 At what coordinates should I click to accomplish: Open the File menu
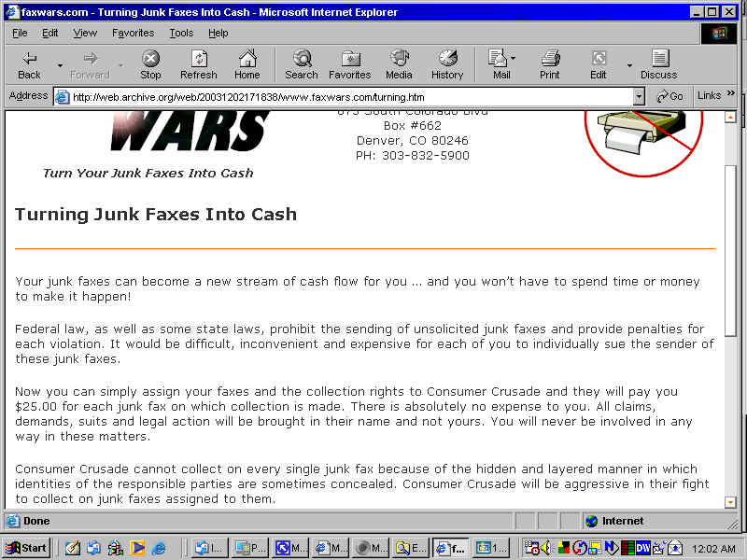pos(20,33)
